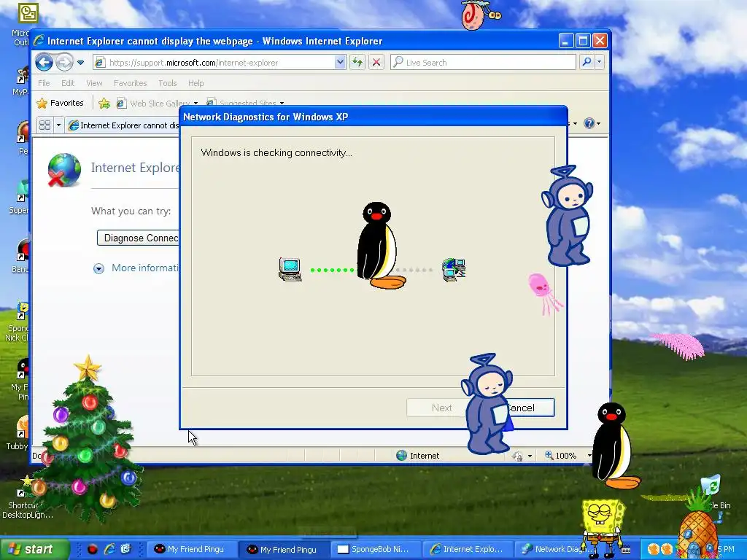The width and height of the screenshot is (747, 560).
Task: Click the Internet server icon in diagnostics
Action: pos(454,270)
